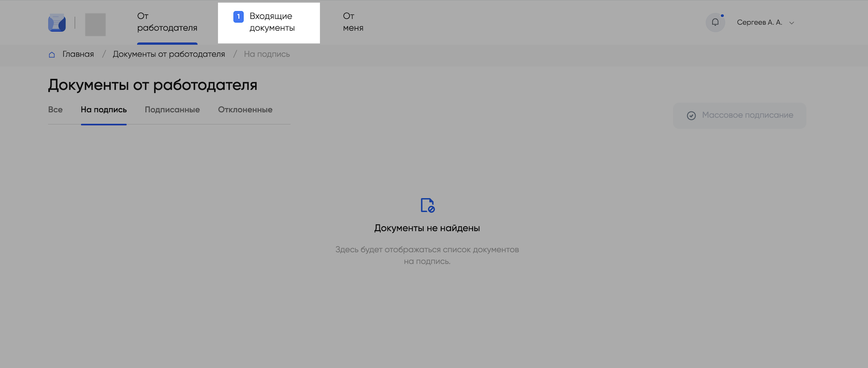Open the От работодателя section
868x368 pixels.
coord(167,22)
